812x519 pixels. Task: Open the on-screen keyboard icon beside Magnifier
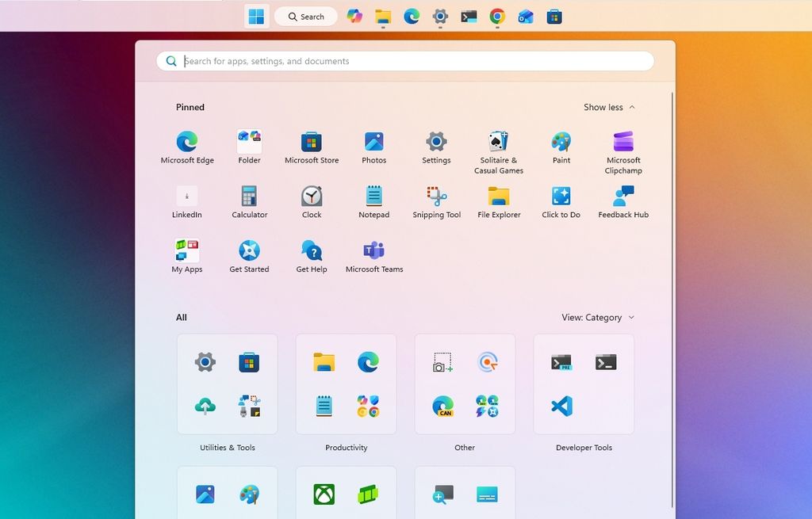pos(488,494)
